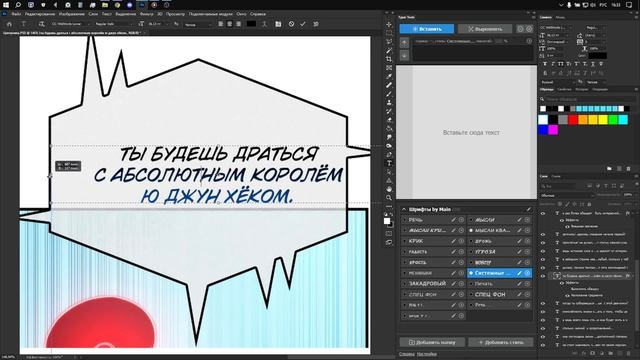640x360 pixels.
Task: Open the Character panel font family dropdown
Action: point(557,28)
